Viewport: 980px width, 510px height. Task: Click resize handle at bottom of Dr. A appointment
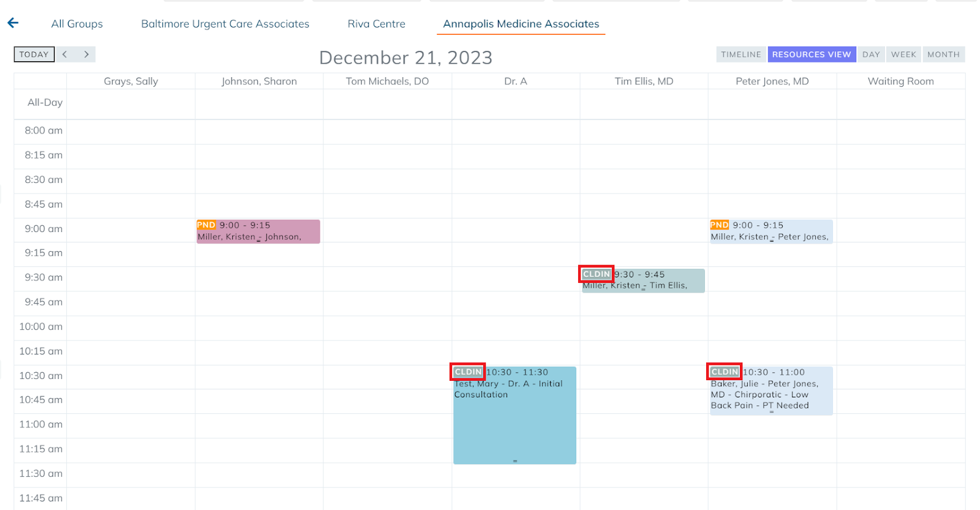click(514, 461)
